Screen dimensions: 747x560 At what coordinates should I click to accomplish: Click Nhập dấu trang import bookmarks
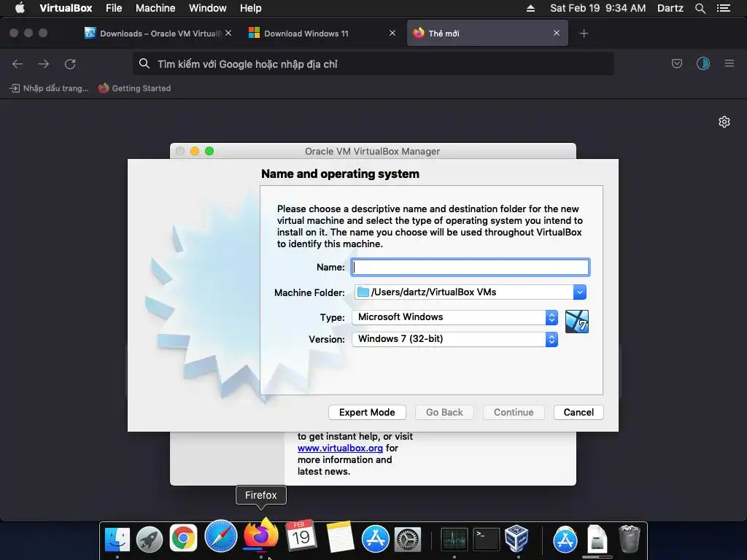pyautogui.click(x=50, y=88)
